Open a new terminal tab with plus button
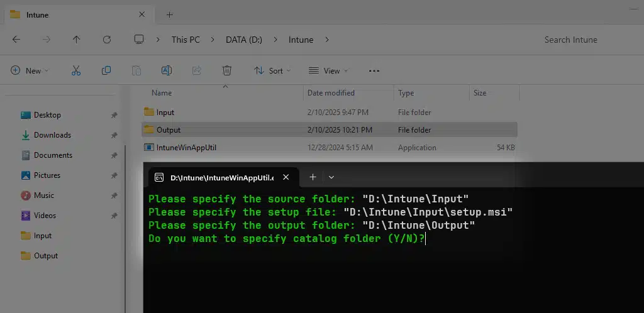Image resolution: width=644 pixels, height=313 pixels. tap(313, 177)
